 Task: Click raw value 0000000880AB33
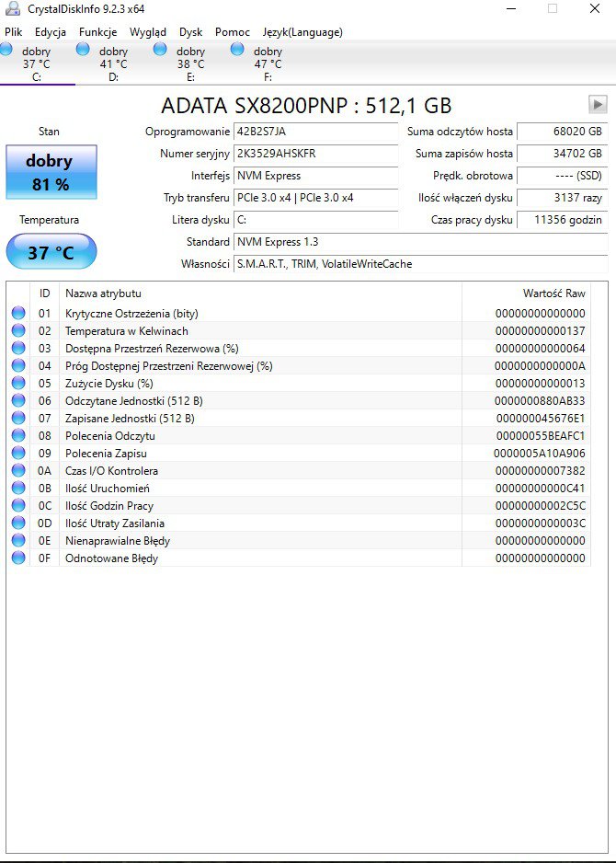540,401
